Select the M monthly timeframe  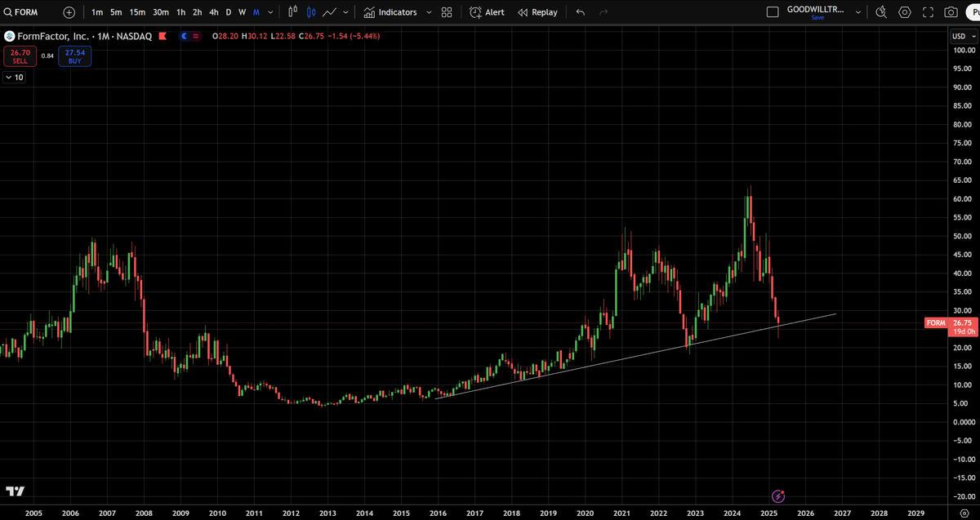[x=256, y=12]
